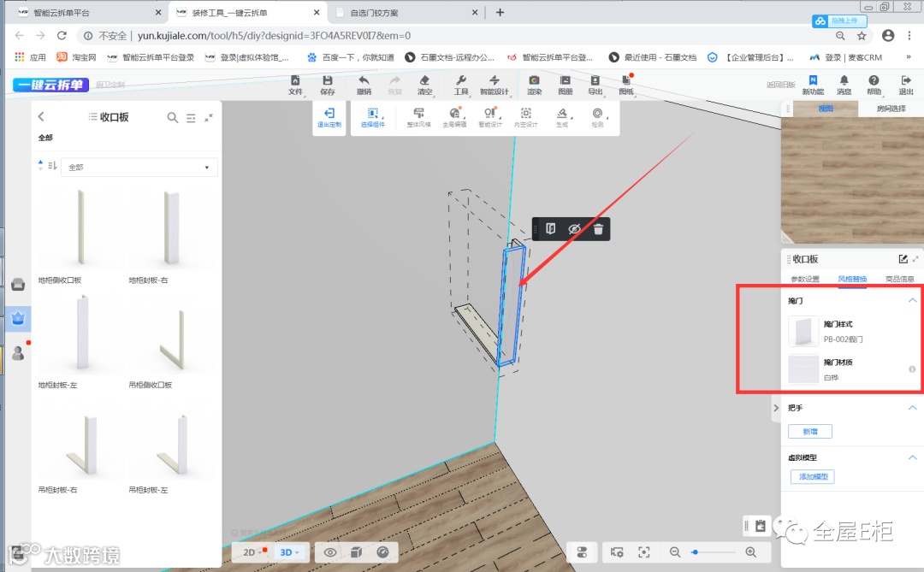View 新功能 new features
This screenshot has width=924, height=572.
tap(814, 85)
